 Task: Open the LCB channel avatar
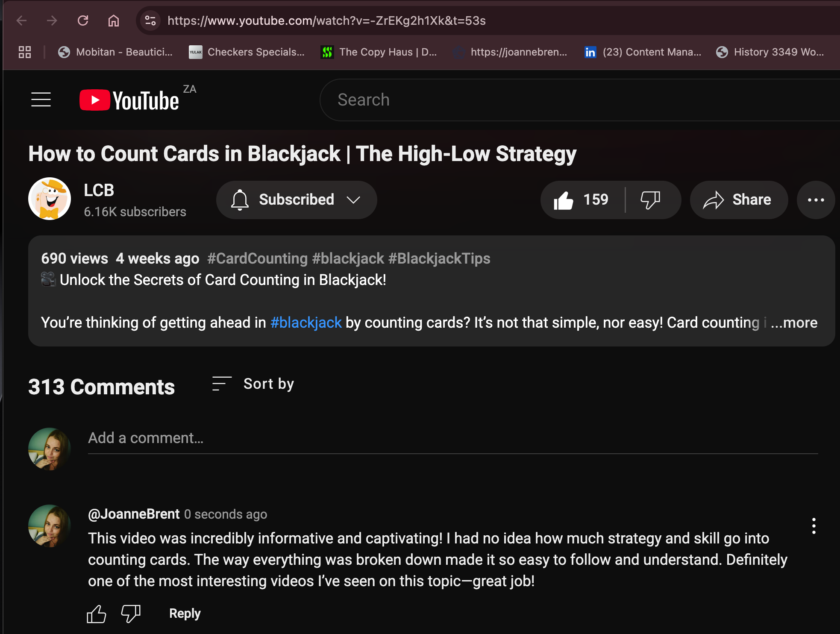pyautogui.click(x=50, y=199)
